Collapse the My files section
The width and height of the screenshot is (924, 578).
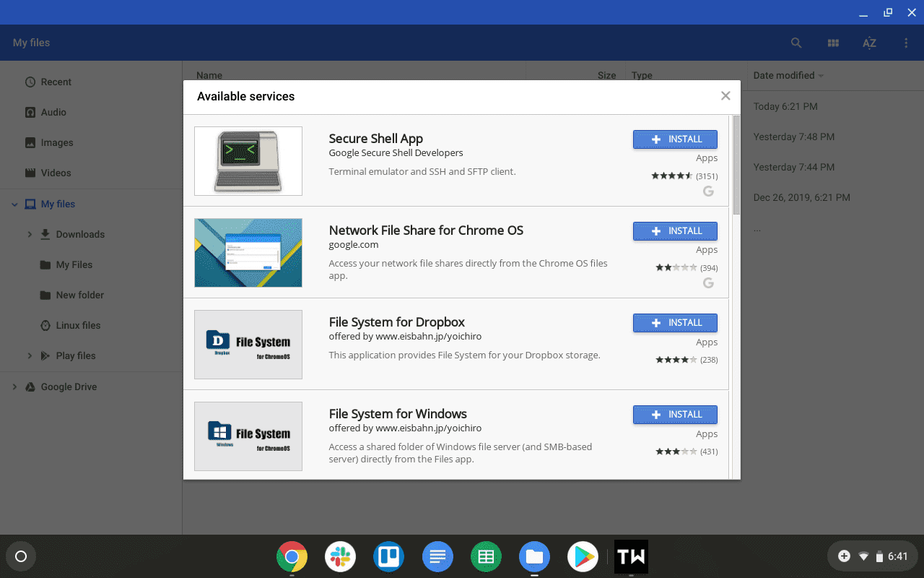pyautogui.click(x=14, y=204)
